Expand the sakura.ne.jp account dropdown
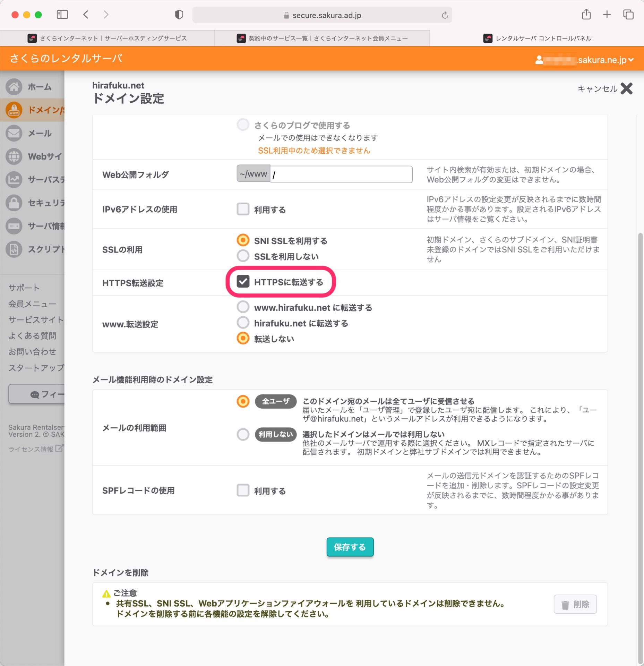644x666 pixels. pos(630,60)
